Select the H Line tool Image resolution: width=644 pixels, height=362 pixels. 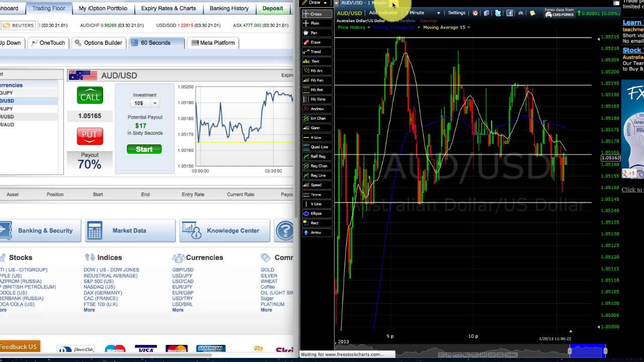click(x=316, y=138)
